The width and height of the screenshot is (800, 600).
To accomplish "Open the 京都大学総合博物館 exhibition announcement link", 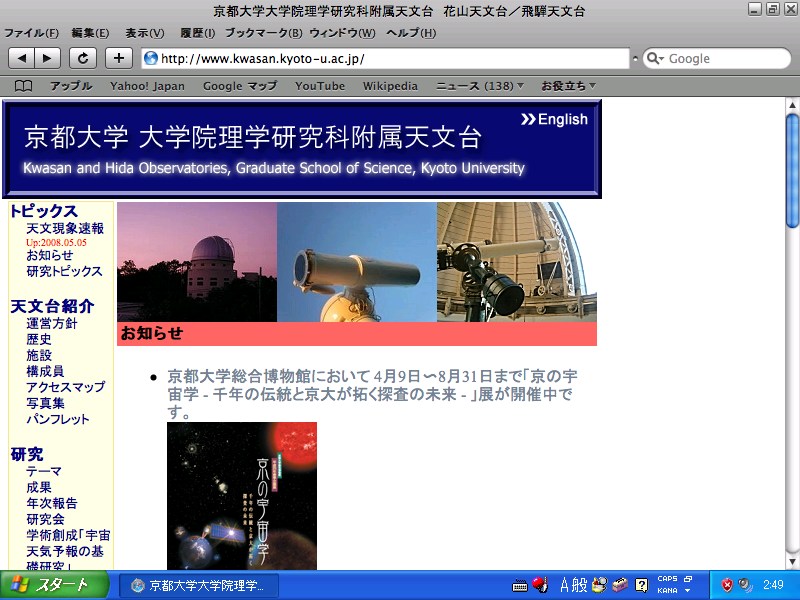I will point(372,394).
